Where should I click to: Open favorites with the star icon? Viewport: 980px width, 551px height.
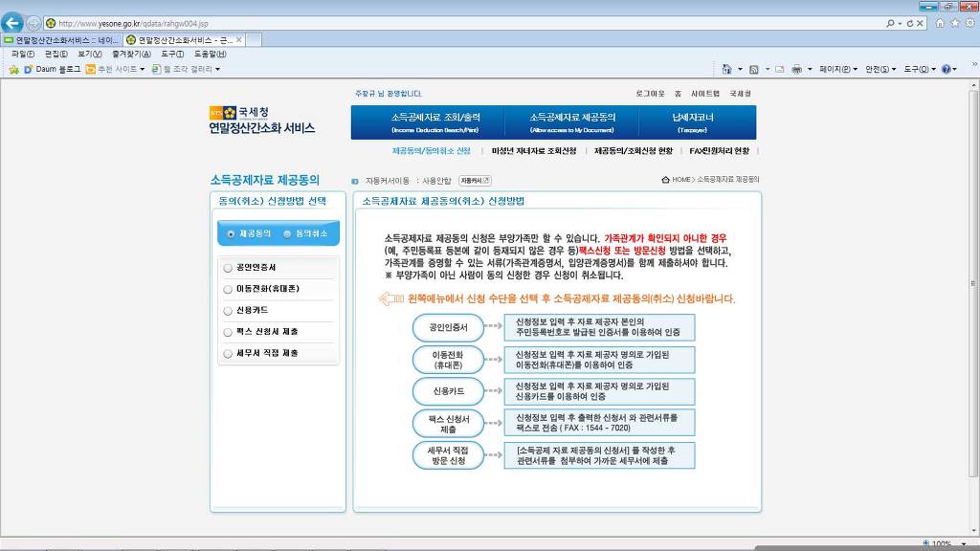955,23
